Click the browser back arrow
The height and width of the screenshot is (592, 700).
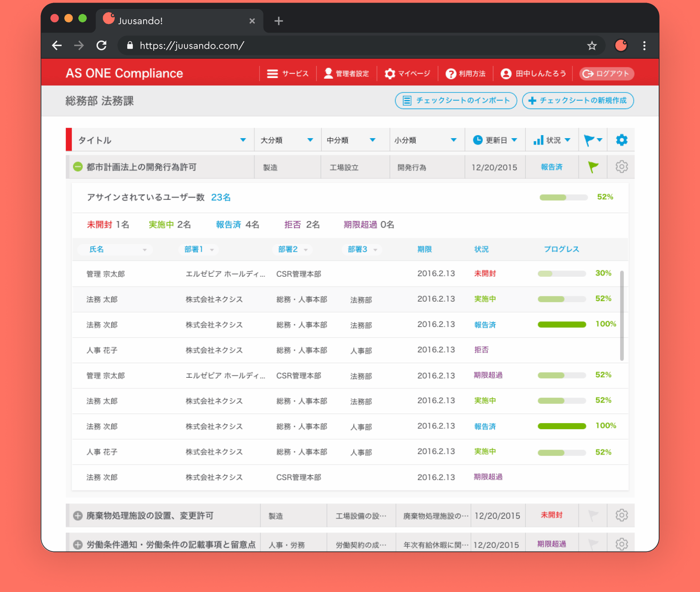point(57,46)
